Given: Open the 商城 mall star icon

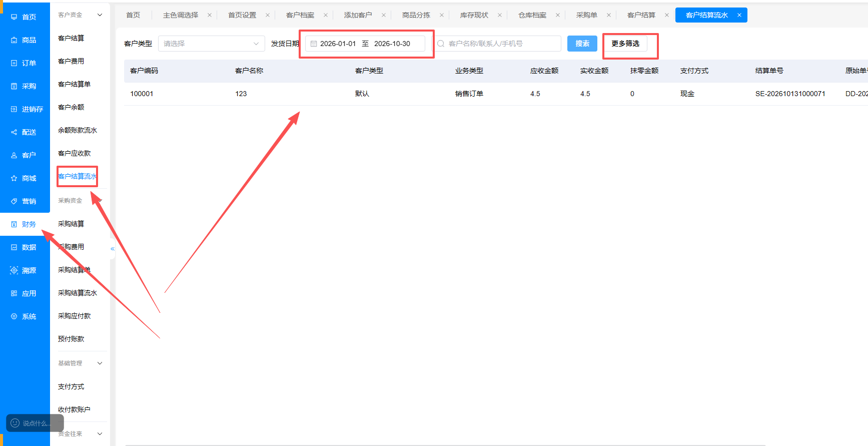Looking at the screenshot, I should [x=14, y=178].
